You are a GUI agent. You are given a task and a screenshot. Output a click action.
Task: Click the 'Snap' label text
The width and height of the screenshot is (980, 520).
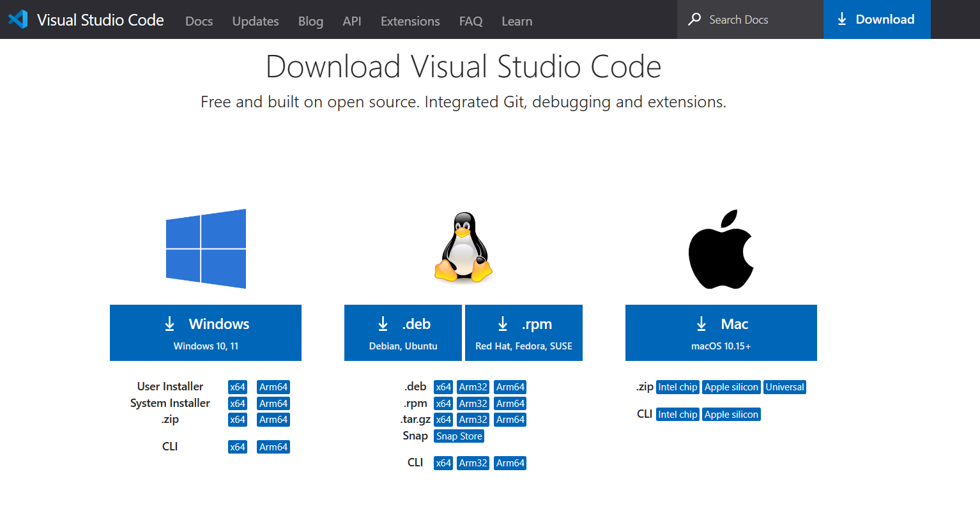(415, 436)
